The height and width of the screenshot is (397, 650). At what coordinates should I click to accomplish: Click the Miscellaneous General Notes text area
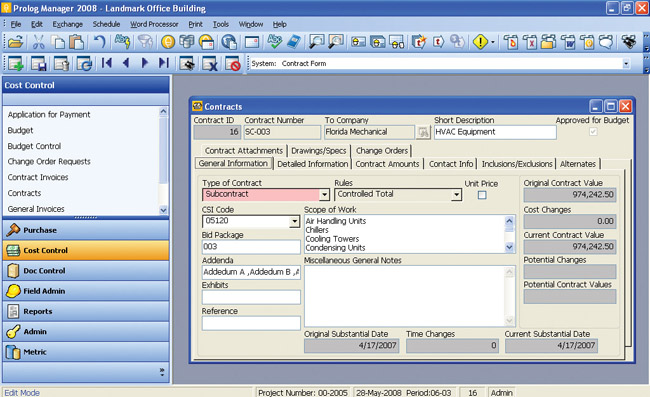405,296
